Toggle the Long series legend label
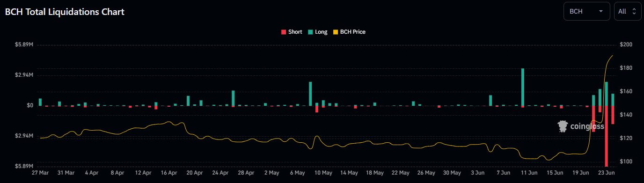 (x=321, y=32)
